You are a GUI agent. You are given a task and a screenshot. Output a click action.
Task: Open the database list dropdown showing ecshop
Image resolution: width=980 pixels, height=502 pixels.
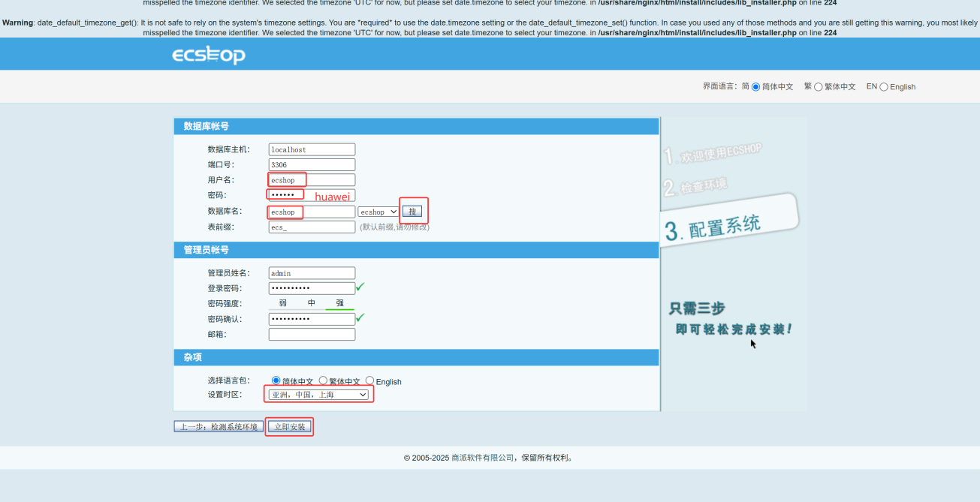coord(378,212)
